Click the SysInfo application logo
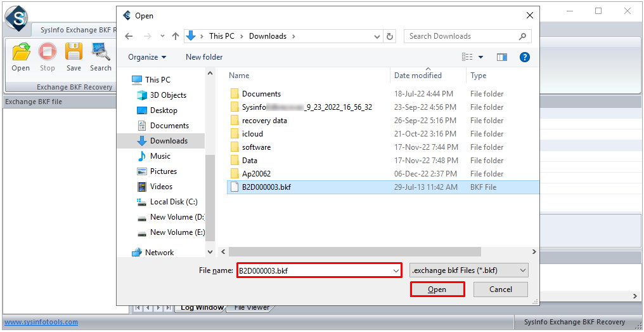The image size is (644, 332). coord(16,17)
